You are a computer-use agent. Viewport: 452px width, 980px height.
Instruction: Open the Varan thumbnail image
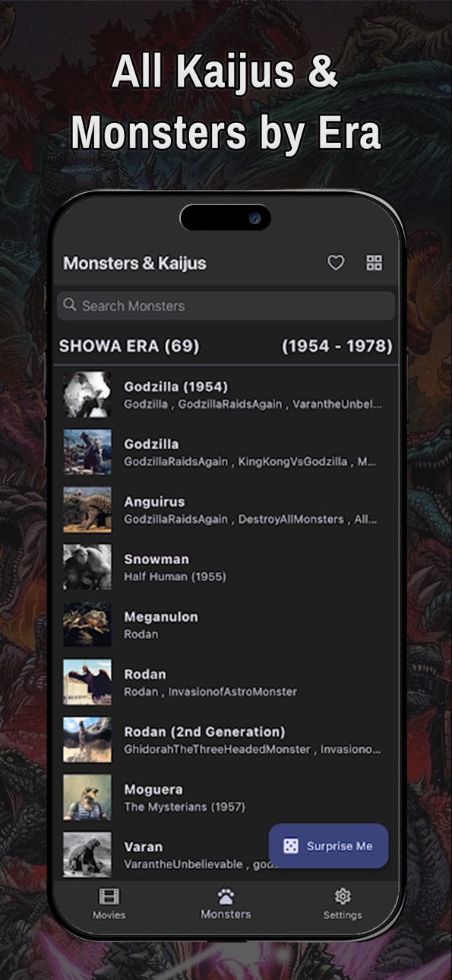87,855
